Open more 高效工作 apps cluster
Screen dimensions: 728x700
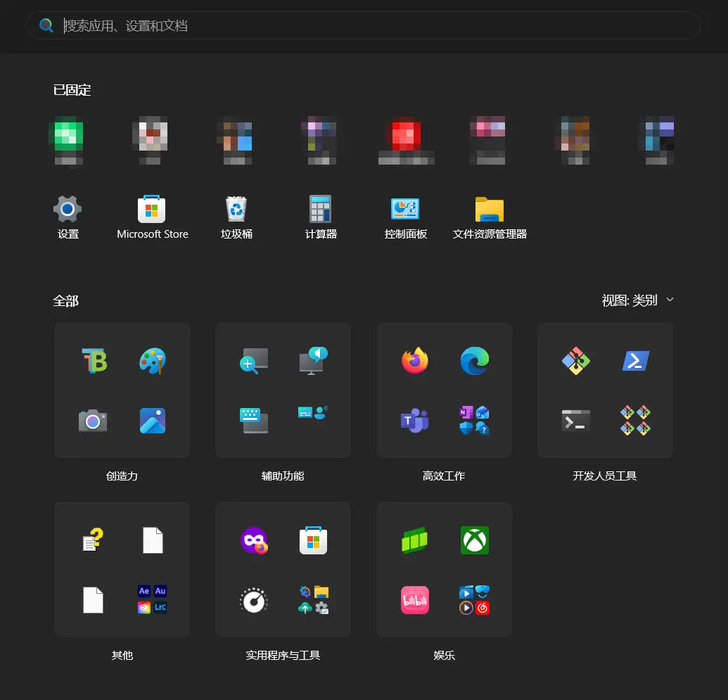[x=475, y=421]
